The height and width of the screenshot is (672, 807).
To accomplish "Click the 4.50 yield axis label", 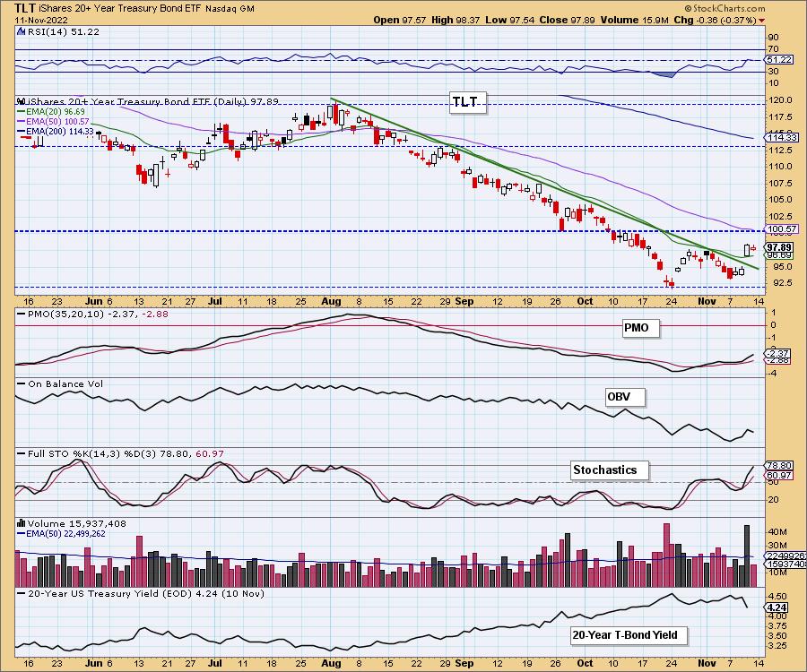I will (x=777, y=597).
